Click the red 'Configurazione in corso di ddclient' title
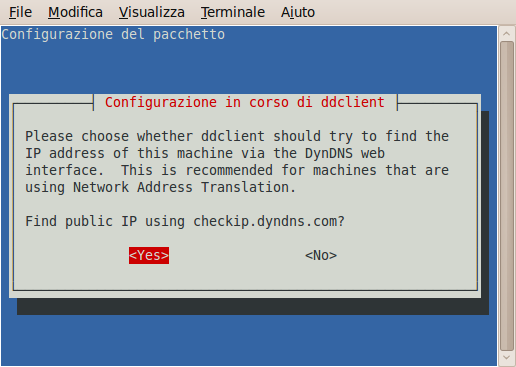 coord(245,102)
